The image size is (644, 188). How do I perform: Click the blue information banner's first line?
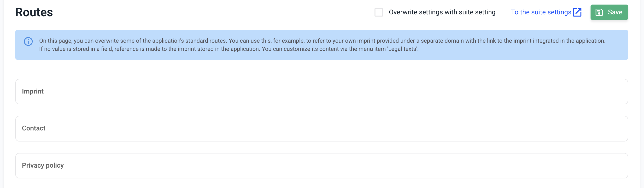coord(322,41)
